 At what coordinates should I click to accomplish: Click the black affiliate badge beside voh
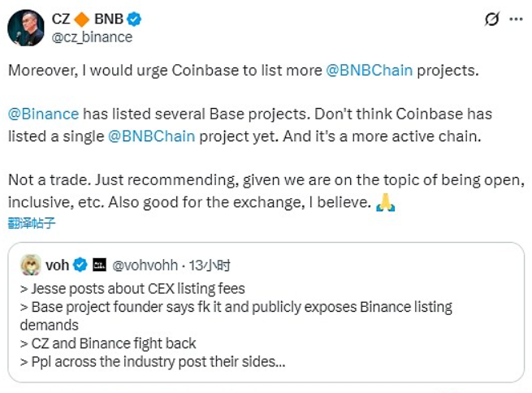tap(100, 265)
